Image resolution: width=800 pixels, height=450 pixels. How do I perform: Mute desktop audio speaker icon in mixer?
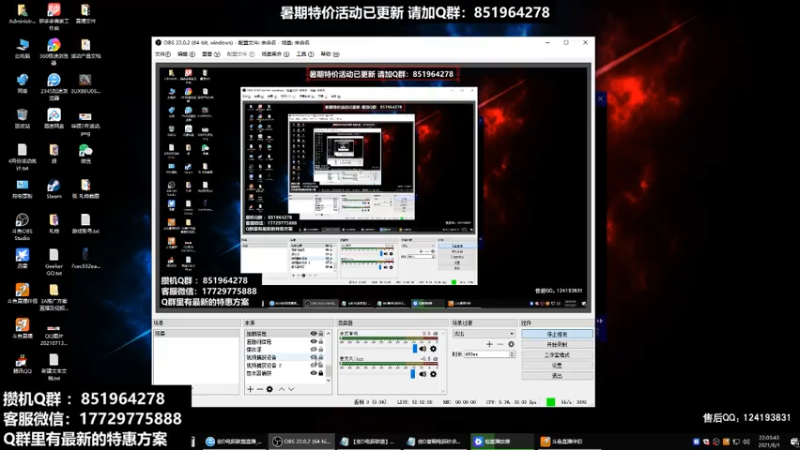coord(423,349)
